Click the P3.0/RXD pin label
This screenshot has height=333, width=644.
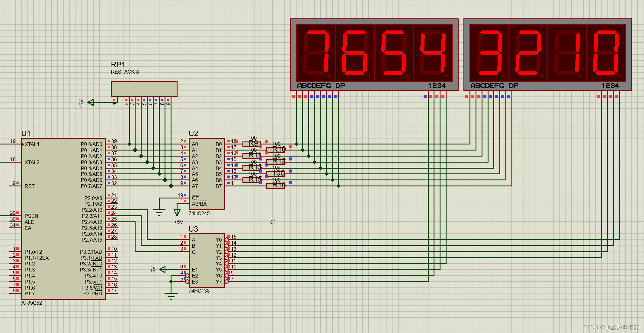coord(91,252)
